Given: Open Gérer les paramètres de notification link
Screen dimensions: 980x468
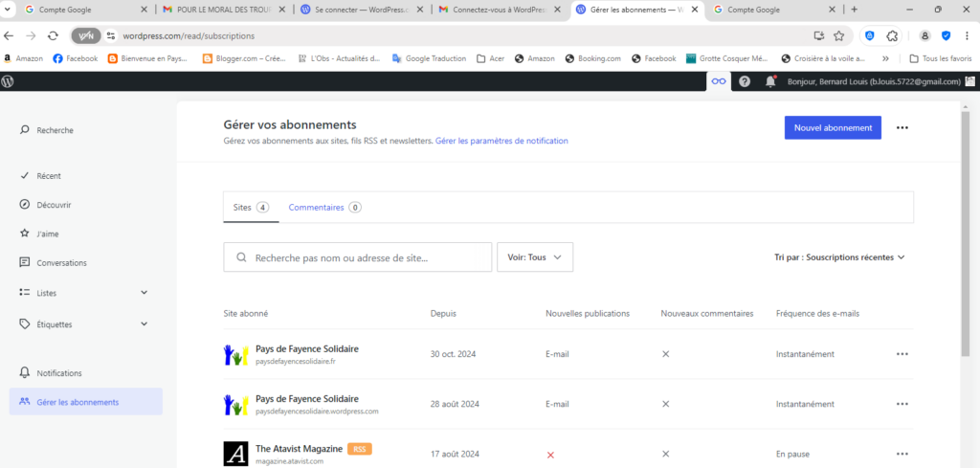Looking at the screenshot, I should tap(501, 141).
